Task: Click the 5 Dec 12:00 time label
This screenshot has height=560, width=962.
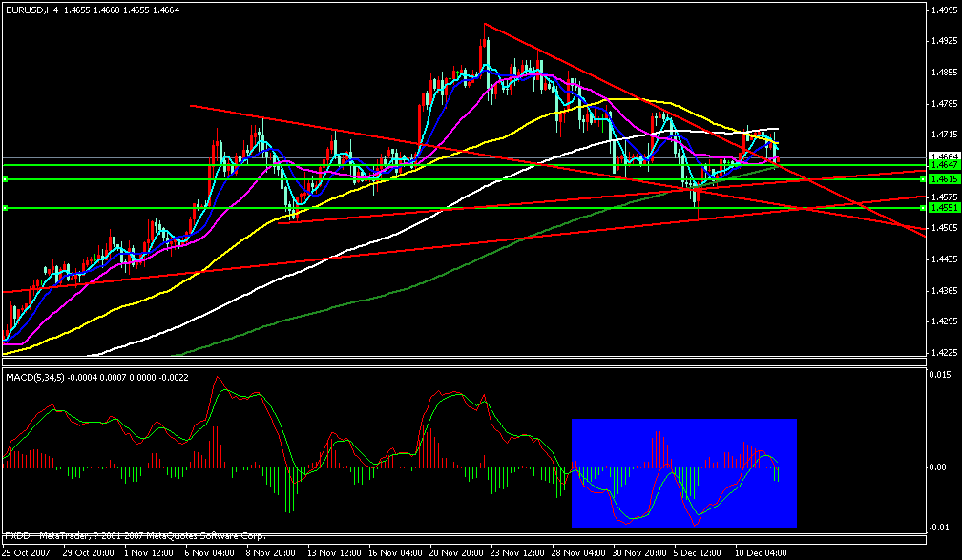Action: (x=697, y=553)
